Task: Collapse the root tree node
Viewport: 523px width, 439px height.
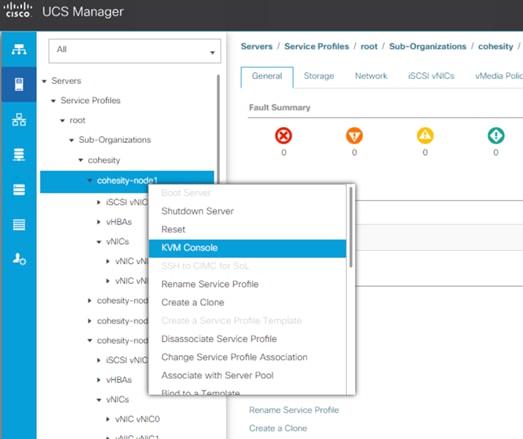Action: click(x=62, y=120)
